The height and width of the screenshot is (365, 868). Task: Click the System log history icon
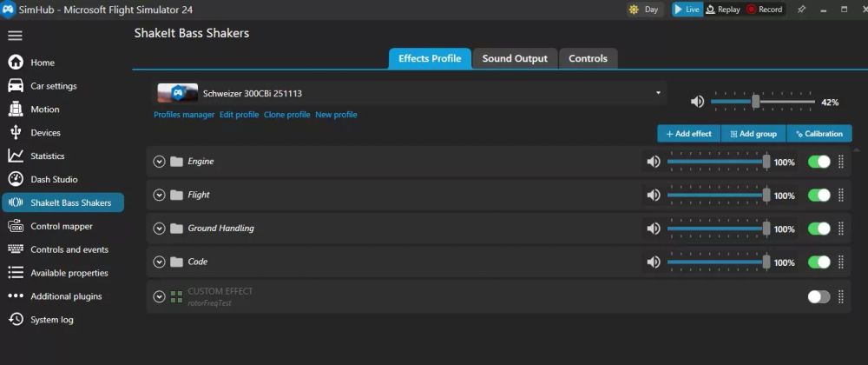16,319
